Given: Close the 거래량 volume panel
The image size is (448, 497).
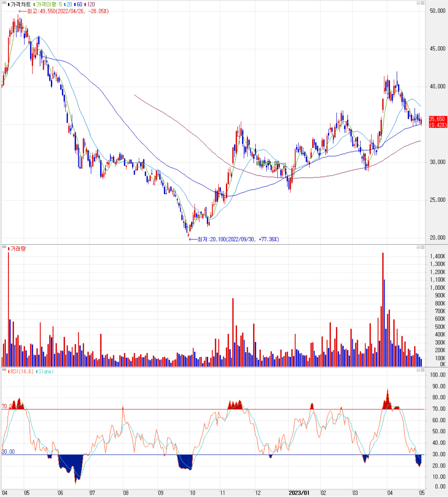Looking at the screenshot, I should point(423,247).
